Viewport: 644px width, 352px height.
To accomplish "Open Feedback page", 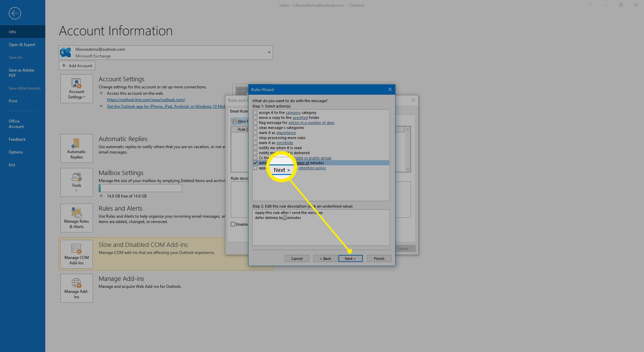I will (22, 139).
